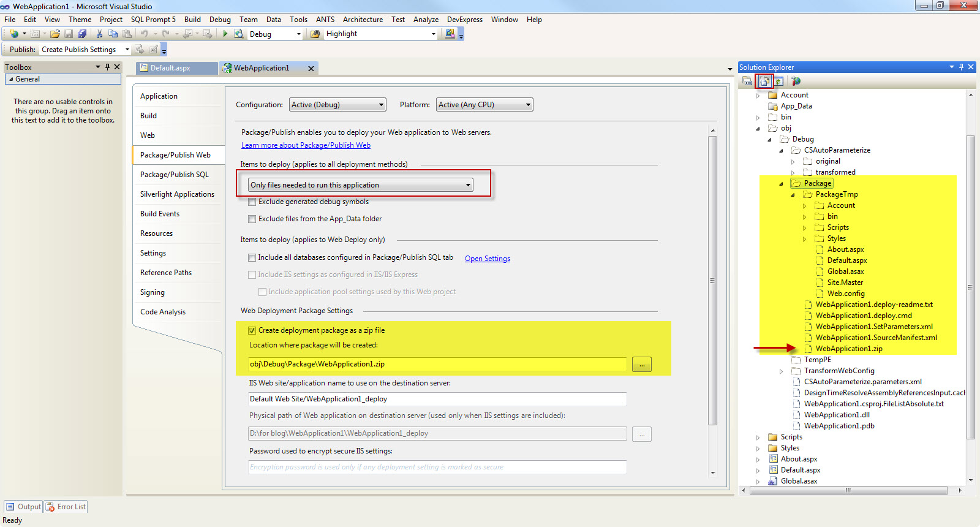Click the New Project toolbar icon
Screen dimensions: 980x527
(14, 34)
